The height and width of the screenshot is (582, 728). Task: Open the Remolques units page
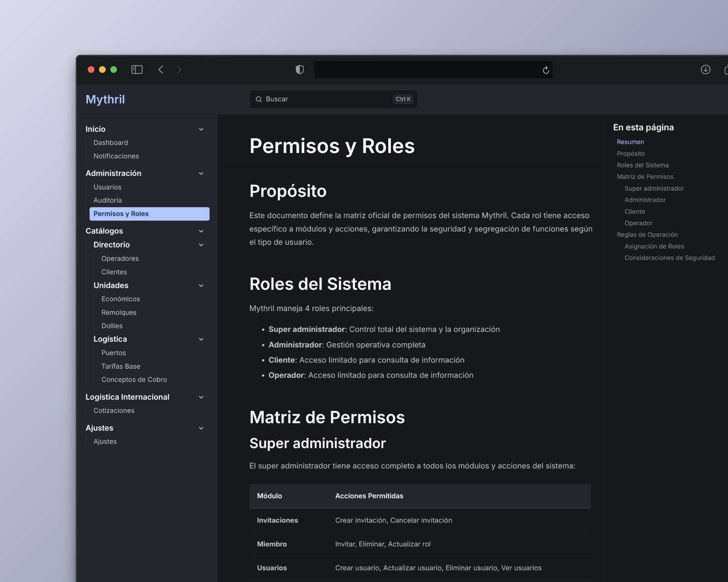pyautogui.click(x=119, y=313)
